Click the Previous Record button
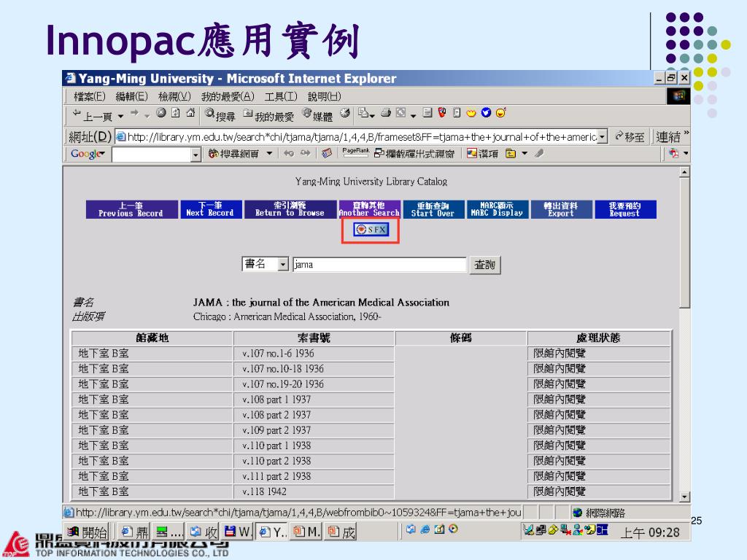 (x=132, y=209)
